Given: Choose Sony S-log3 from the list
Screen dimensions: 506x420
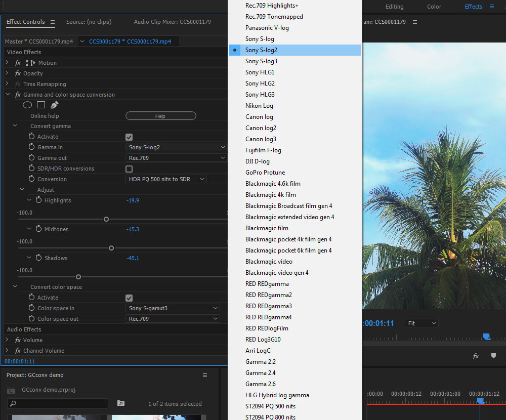Looking at the screenshot, I should 261,61.
